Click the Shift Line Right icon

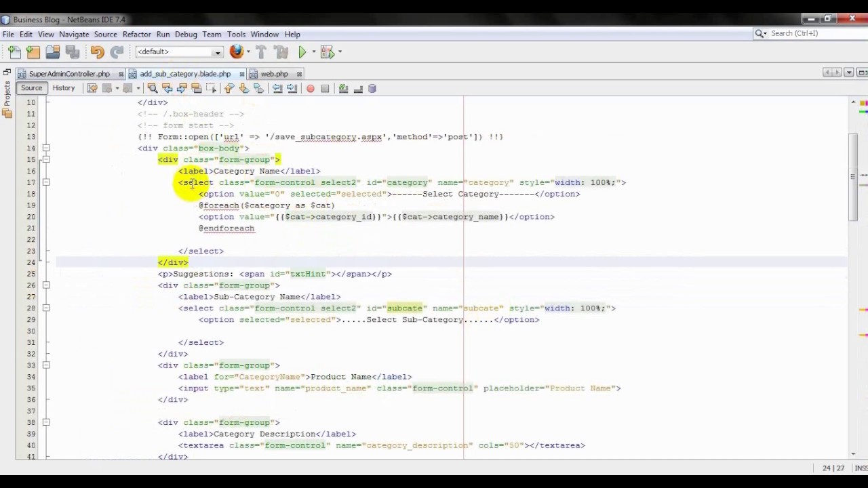(292, 88)
